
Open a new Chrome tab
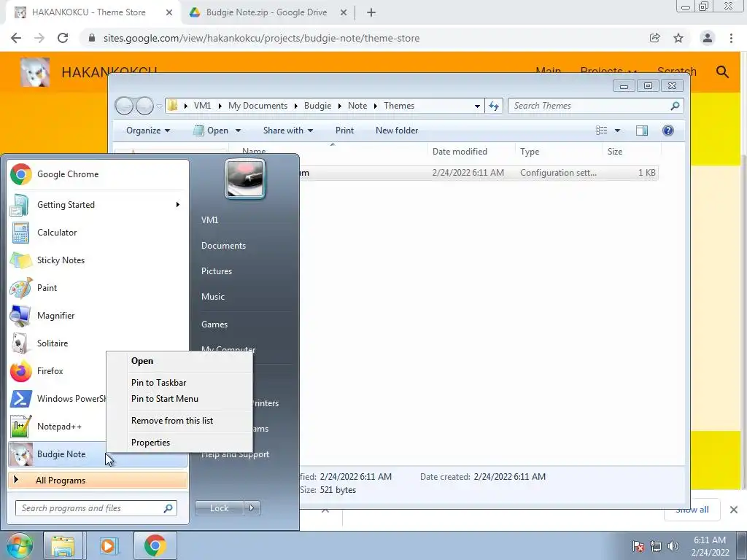(x=371, y=13)
